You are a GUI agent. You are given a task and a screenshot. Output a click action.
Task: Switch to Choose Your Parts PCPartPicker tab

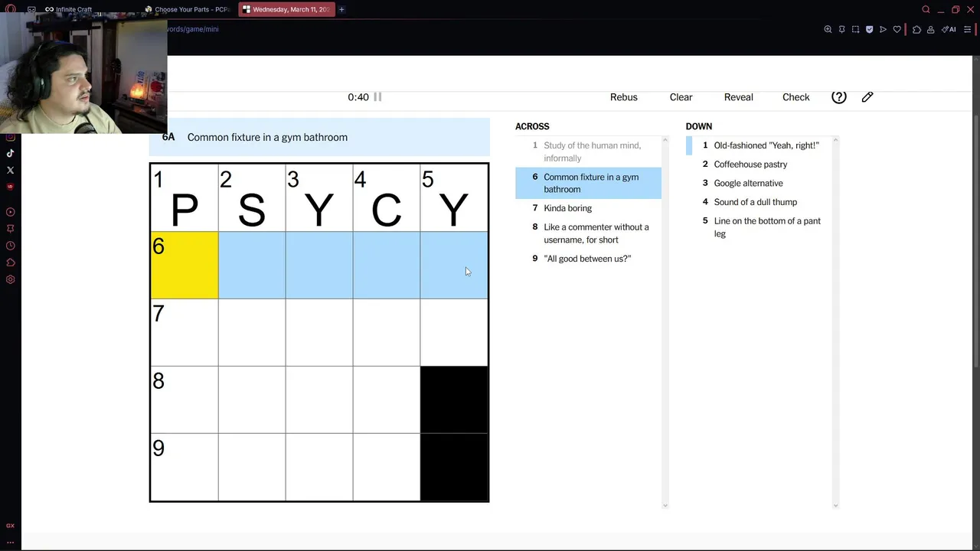click(x=188, y=9)
